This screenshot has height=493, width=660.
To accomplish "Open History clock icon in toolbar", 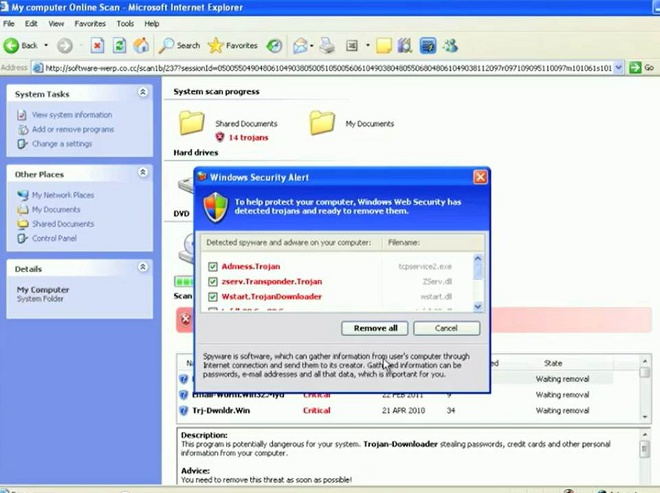I will 274,45.
